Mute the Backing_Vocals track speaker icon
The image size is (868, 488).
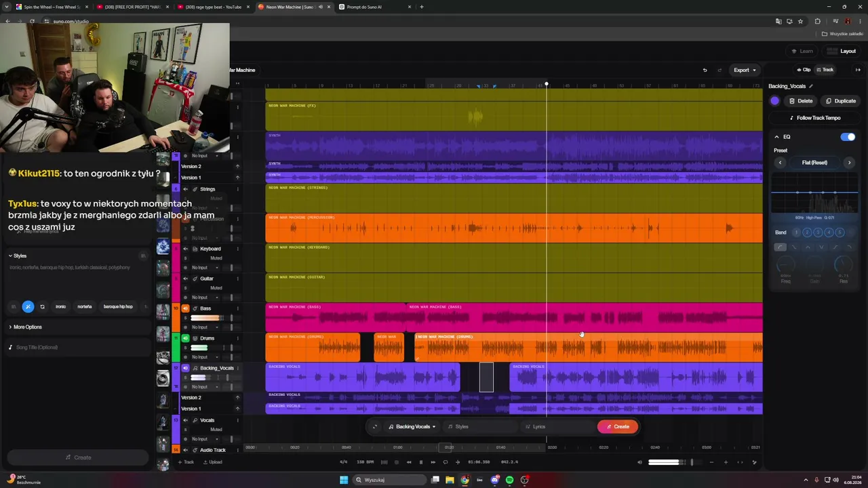185,368
